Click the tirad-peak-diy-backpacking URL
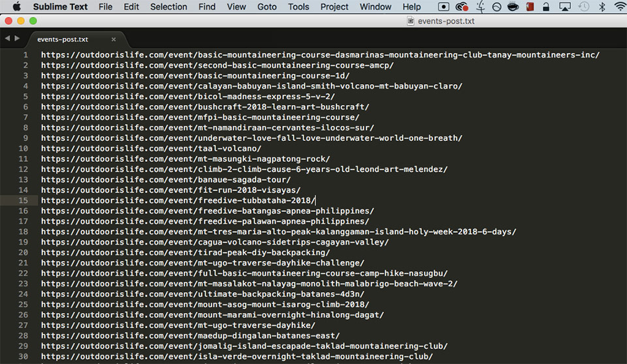Image resolution: width=627 pixels, height=364 pixels. [185, 252]
